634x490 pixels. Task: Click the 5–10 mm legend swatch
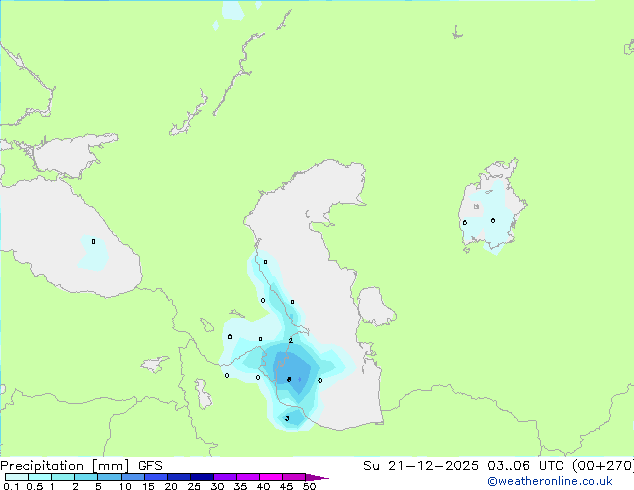[x=109, y=477]
